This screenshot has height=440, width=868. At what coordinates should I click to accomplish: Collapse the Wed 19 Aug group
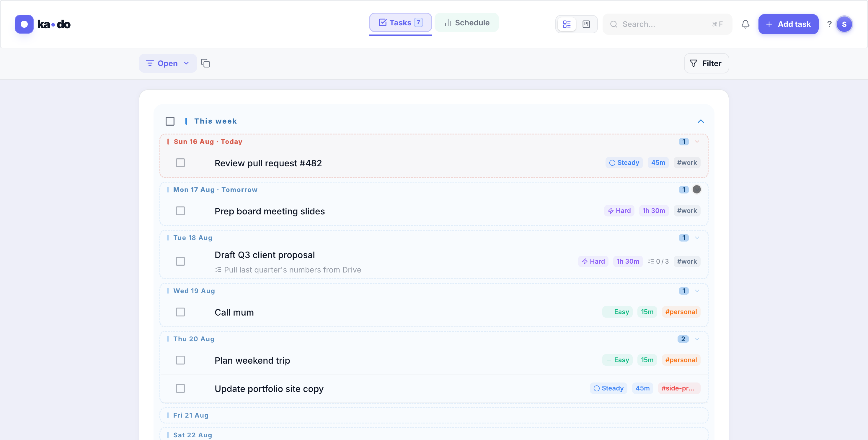click(x=697, y=291)
